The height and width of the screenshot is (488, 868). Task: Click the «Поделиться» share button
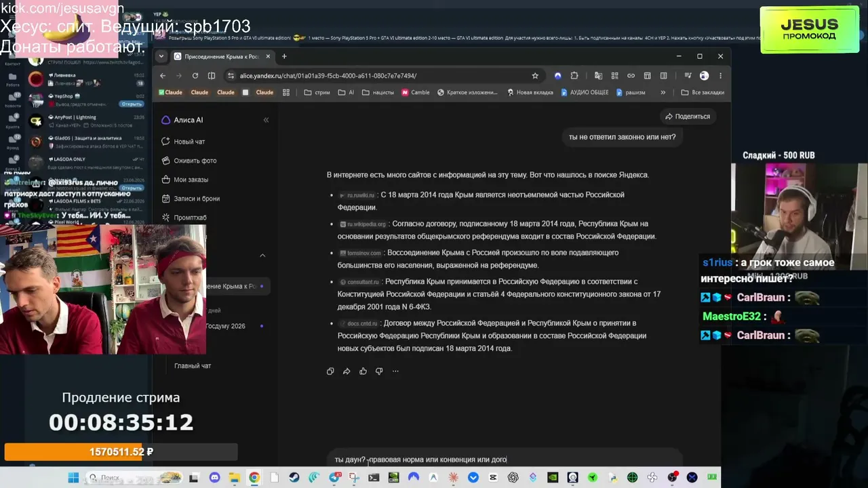point(688,117)
